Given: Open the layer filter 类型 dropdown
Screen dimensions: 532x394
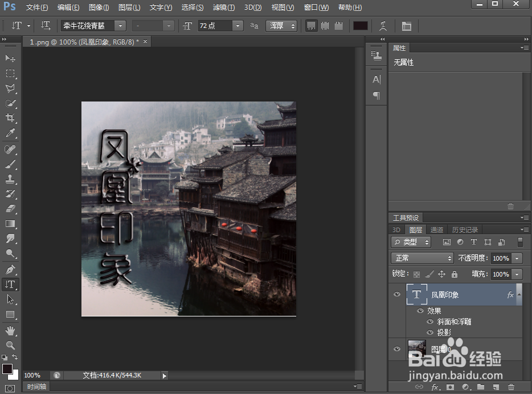Looking at the screenshot, I should click(411, 242).
